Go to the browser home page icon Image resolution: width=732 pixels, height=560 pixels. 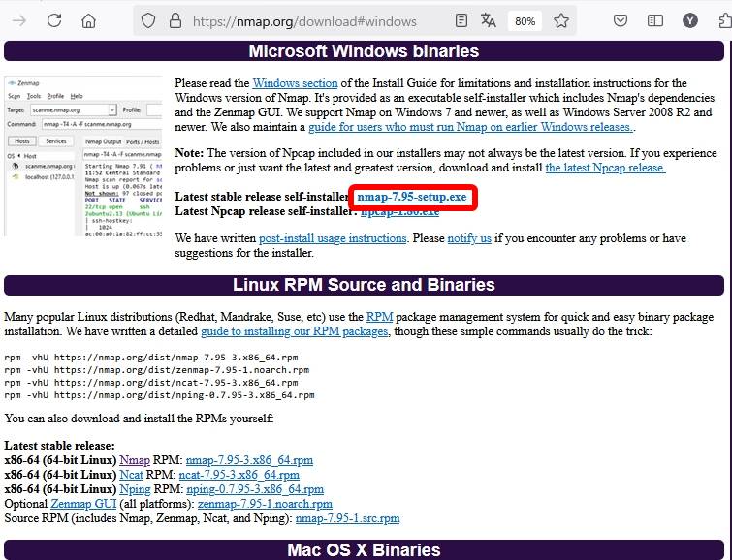click(88, 20)
